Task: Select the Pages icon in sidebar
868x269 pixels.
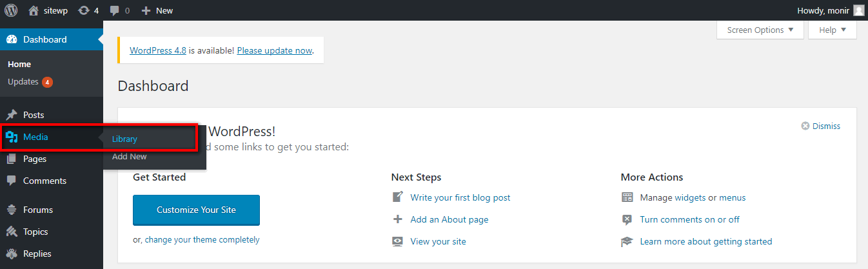Action: [x=12, y=159]
